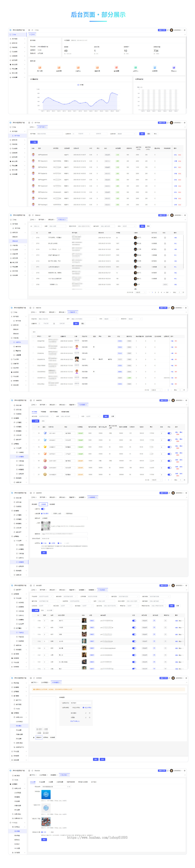Viewport: 195px width, 868px height.
Task: Switch to the PC站设置 tab
Action: tap(42, 782)
